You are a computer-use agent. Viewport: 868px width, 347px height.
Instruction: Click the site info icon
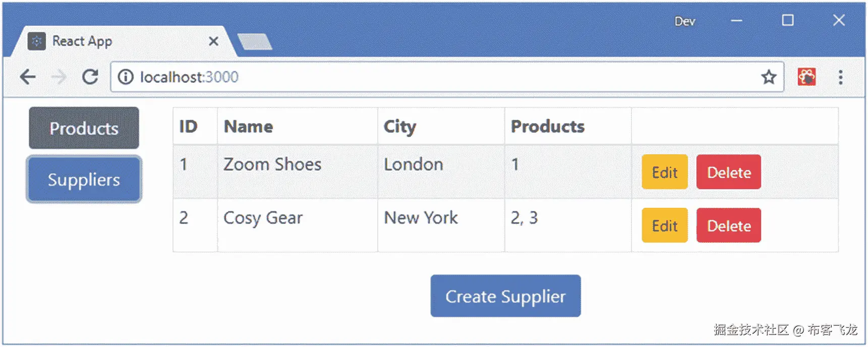coord(126,77)
